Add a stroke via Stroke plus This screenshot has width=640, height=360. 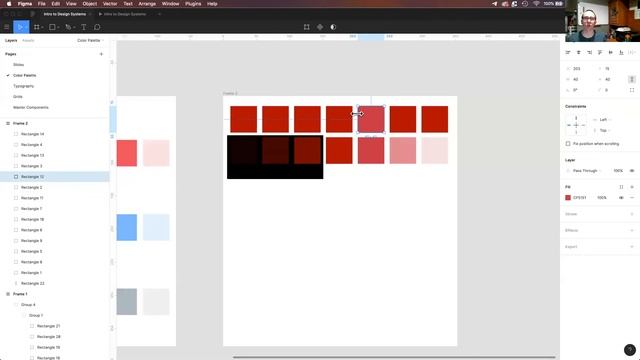coord(632,214)
